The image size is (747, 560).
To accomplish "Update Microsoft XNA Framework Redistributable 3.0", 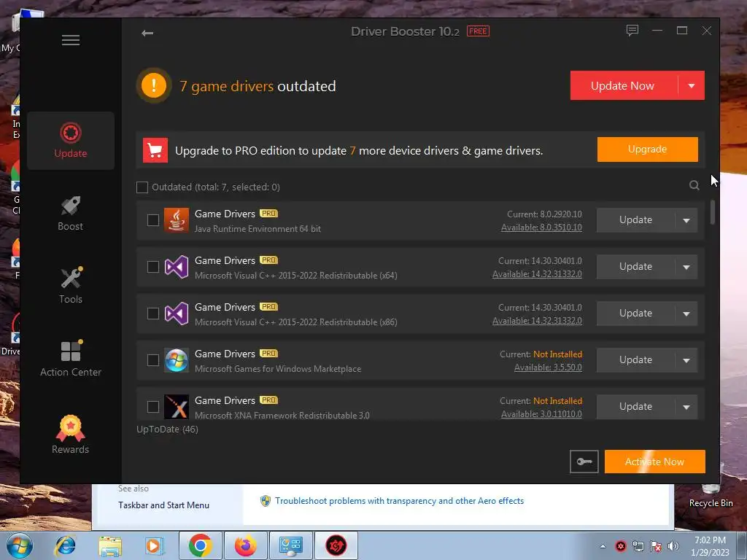I will (635, 407).
